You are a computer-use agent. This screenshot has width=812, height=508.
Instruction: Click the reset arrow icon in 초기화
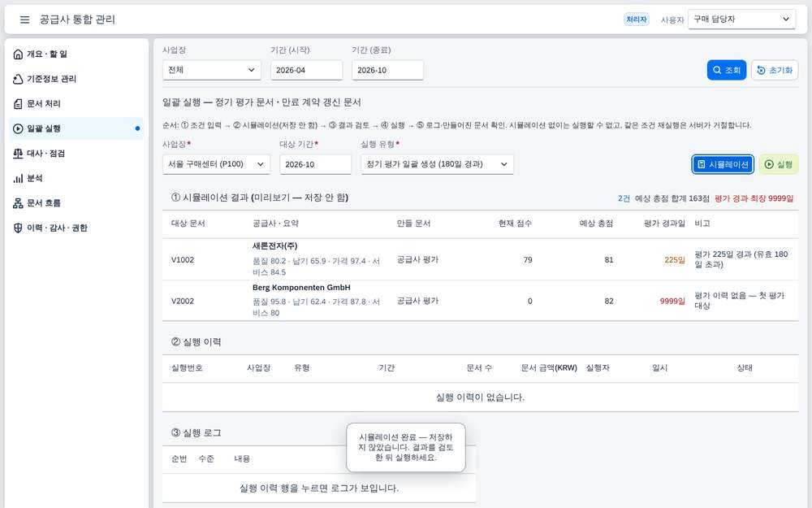click(x=761, y=70)
